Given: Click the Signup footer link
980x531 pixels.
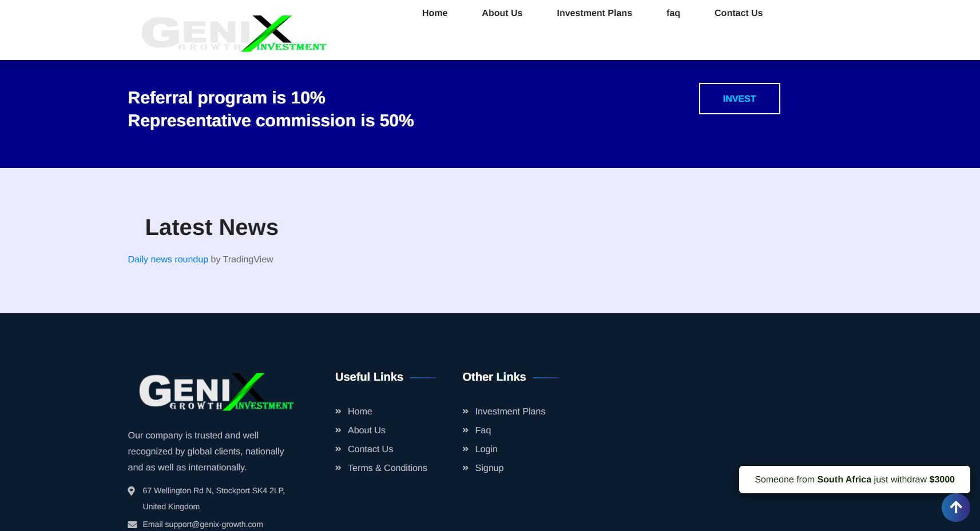Looking at the screenshot, I should [x=489, y=468].
